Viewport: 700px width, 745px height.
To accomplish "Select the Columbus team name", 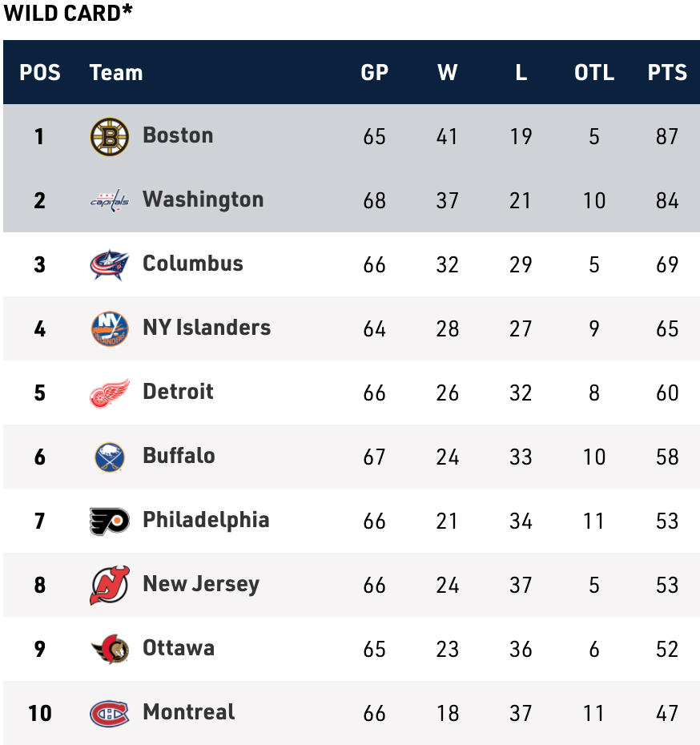I will point(192,263).
